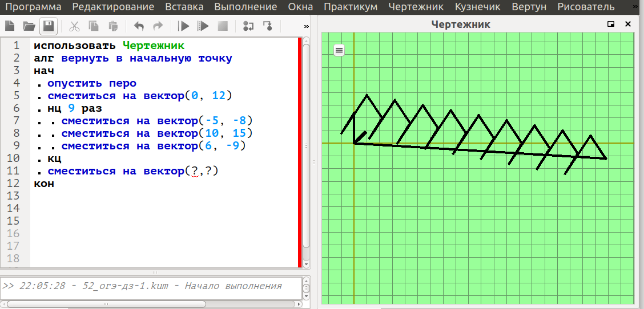Close the Чертежник panel
This screenshot has height=309, width=644.
click(x=628, y=24)
